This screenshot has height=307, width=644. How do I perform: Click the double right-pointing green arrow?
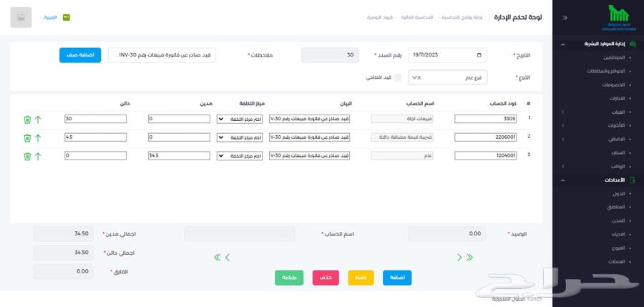pyautogui.click(x=469, y=258)
